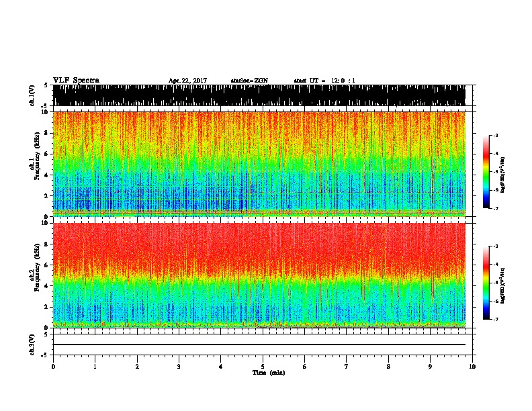Click the ch.1 frequency axis "6" tick label
This screenshot has height=411, width=532.
[x=47, y=154]
